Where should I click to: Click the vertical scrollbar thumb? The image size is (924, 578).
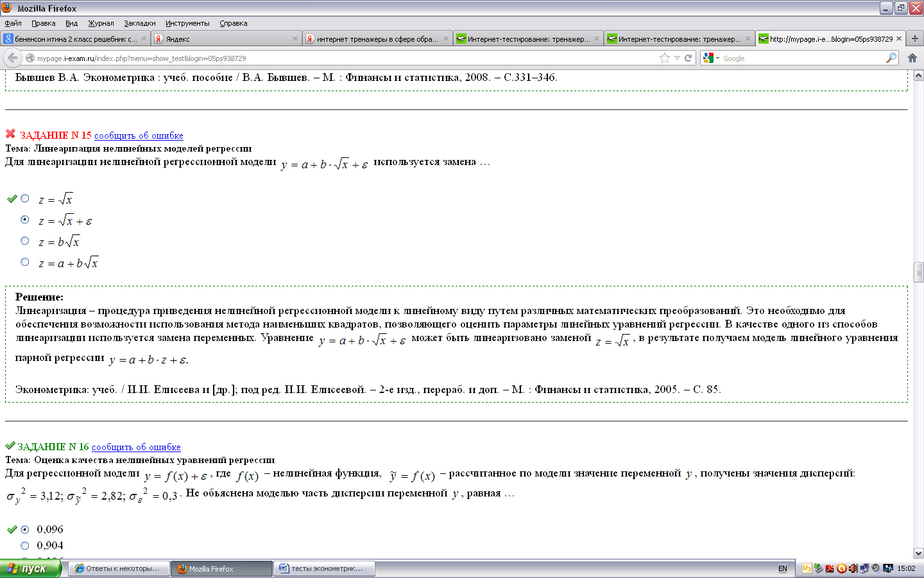(x=918, y=272)
